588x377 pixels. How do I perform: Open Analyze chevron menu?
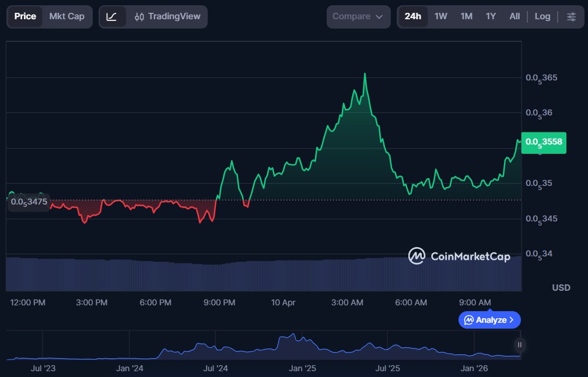[x=512, y=320]
